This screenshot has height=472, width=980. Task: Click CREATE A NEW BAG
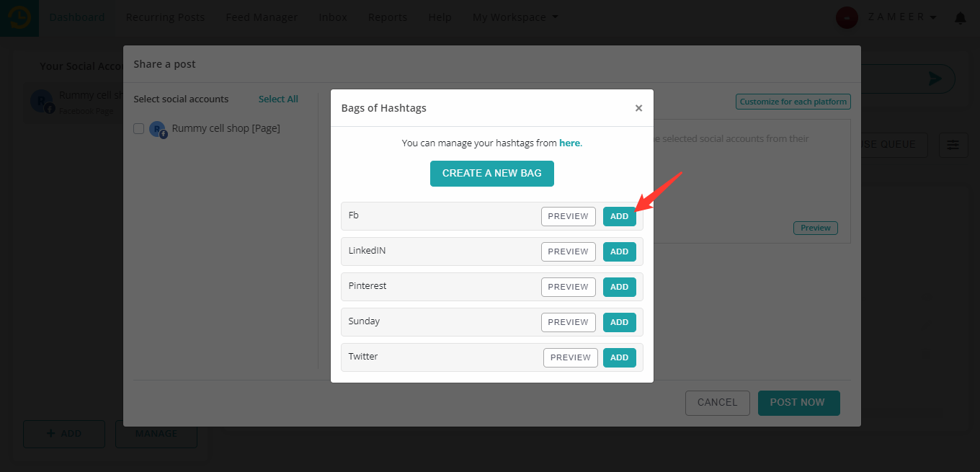coord(492,174)
